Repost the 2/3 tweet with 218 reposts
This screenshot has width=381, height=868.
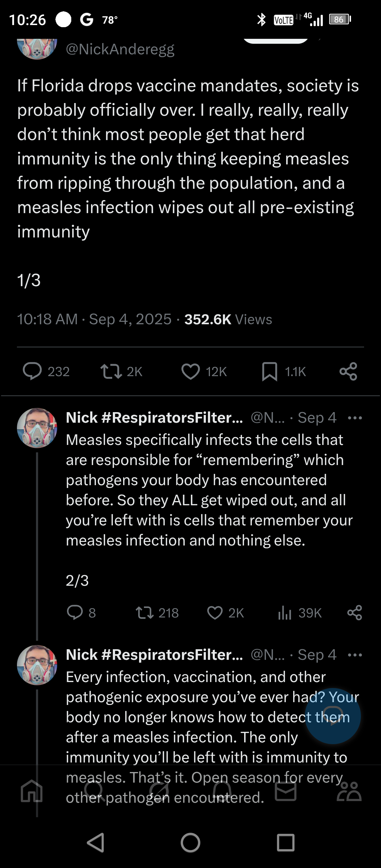coord(145,613)
